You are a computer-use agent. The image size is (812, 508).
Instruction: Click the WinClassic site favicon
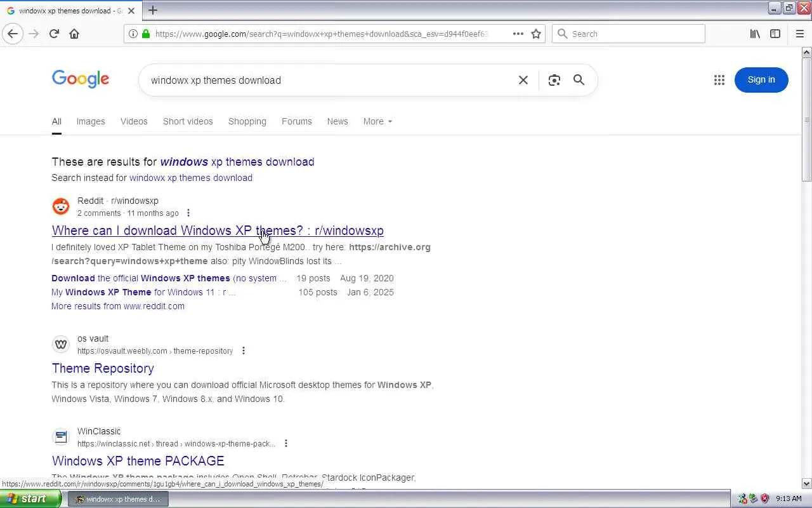coord(61,437)
